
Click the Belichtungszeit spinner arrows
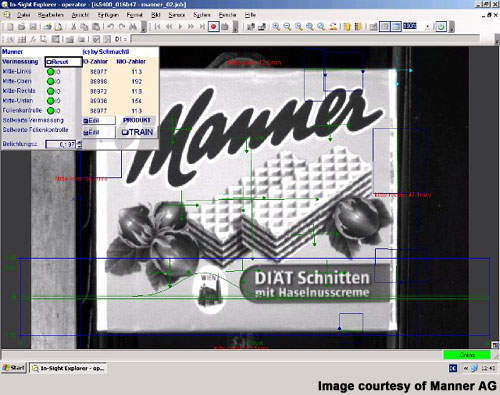pyautogui.click(x=79, y=144)
